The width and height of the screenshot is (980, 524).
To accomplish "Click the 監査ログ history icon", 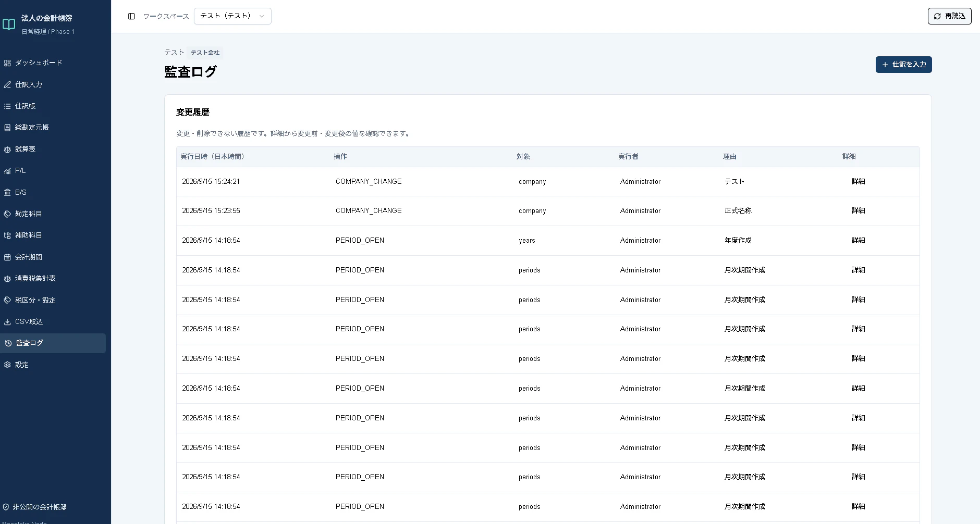I will click(8, 343).
